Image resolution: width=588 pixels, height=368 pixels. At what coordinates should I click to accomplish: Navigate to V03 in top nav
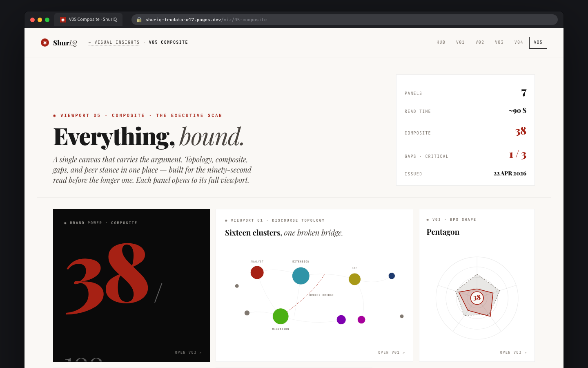pyautogui.click(x=499, y=43)
